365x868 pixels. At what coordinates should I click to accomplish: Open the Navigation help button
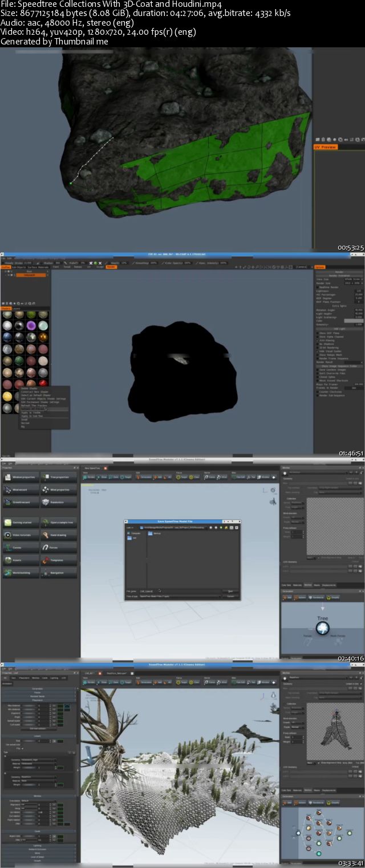(x=59, y=573)
